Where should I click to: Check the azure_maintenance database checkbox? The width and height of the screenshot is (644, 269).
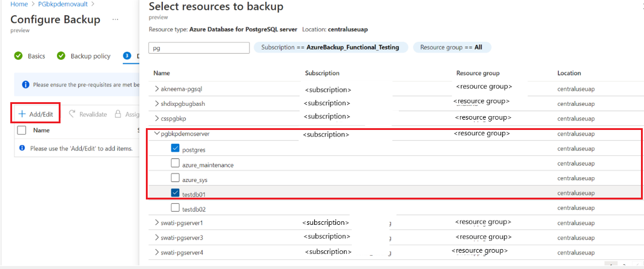(x=176, y=163)
